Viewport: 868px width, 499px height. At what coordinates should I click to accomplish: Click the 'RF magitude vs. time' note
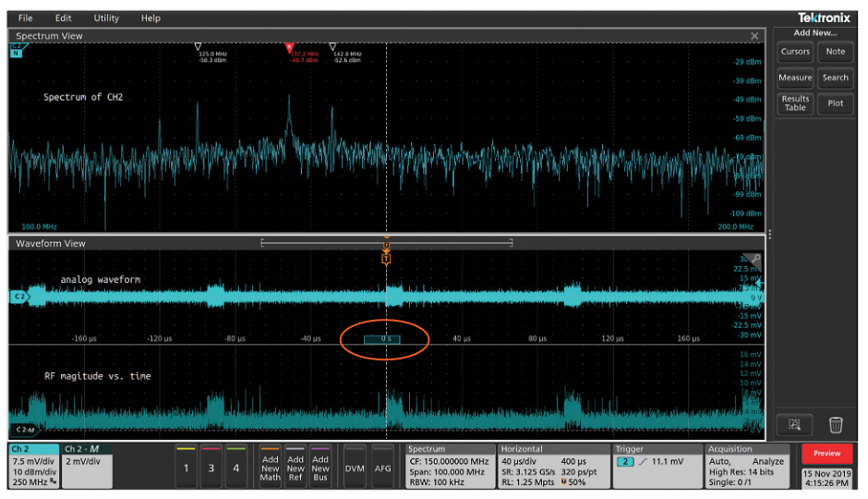coord(98,376)
